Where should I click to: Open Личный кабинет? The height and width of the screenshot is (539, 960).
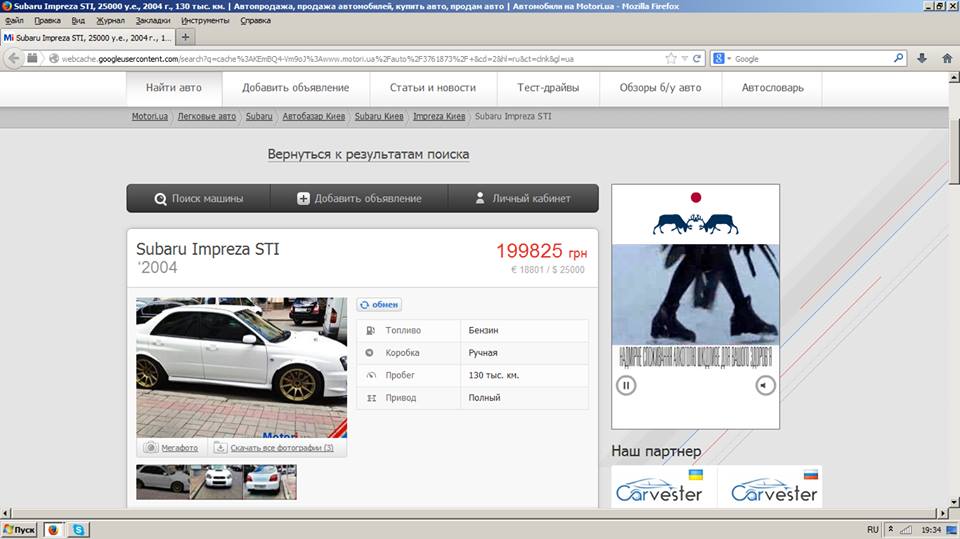coord(523,198)
